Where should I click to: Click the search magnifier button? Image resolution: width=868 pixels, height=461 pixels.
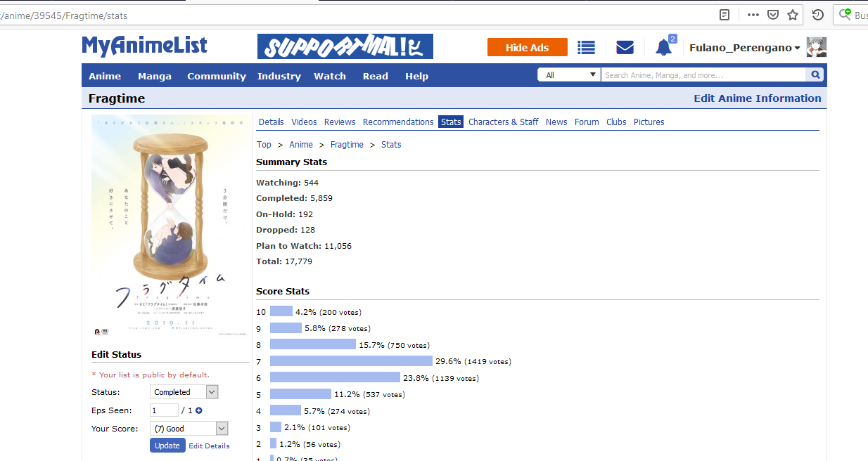tap(815, 75)
